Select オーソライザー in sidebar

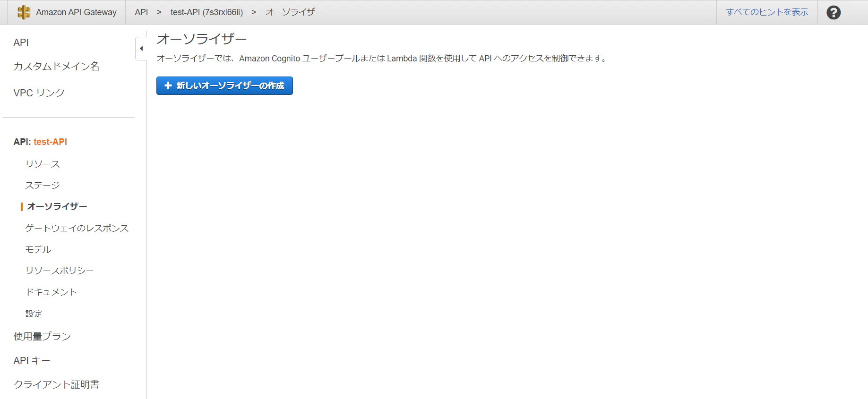pos(57,206)
